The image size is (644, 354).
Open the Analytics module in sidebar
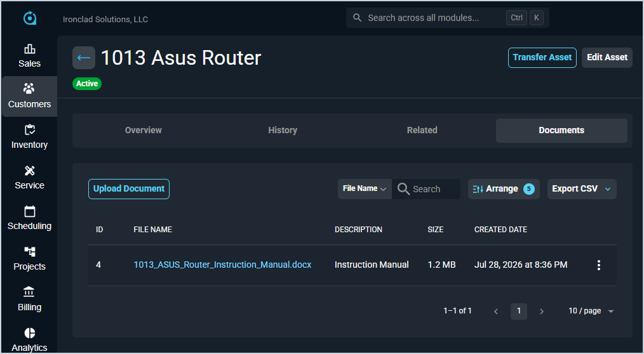pos(30,340)
